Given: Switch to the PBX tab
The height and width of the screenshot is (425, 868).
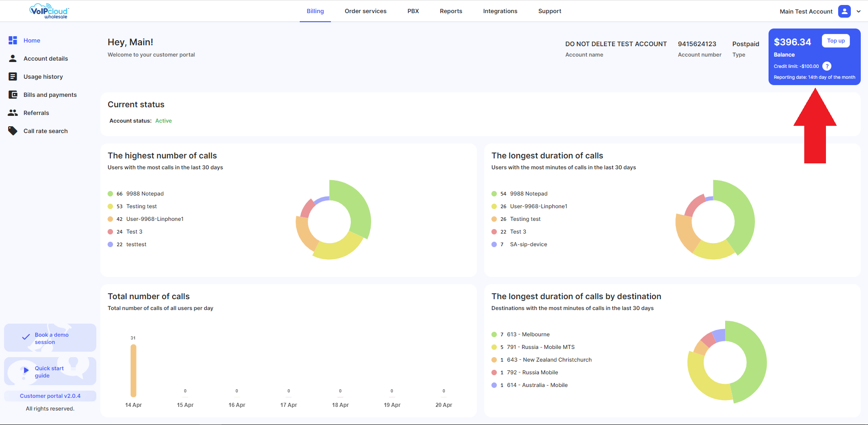Looking at the screenshot, I should point(413,11).
